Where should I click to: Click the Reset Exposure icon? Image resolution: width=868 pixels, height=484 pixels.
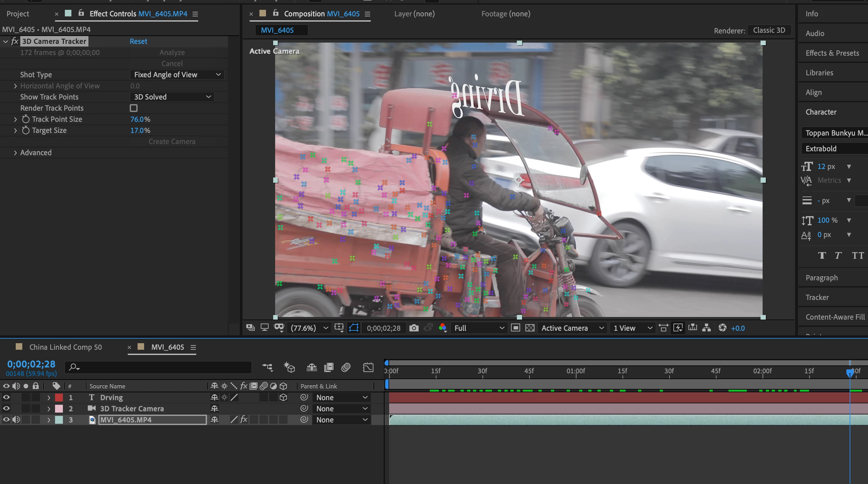(x=722, y=328)
